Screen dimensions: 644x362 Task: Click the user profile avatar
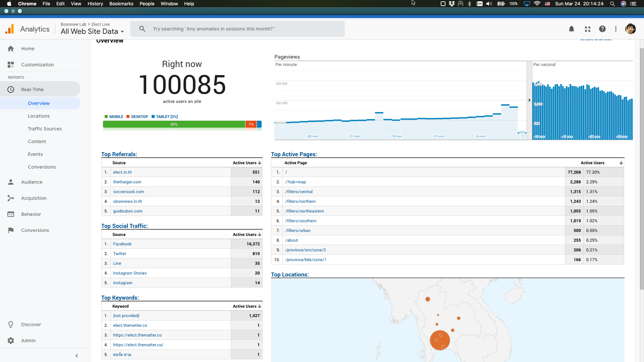point(631,29)
